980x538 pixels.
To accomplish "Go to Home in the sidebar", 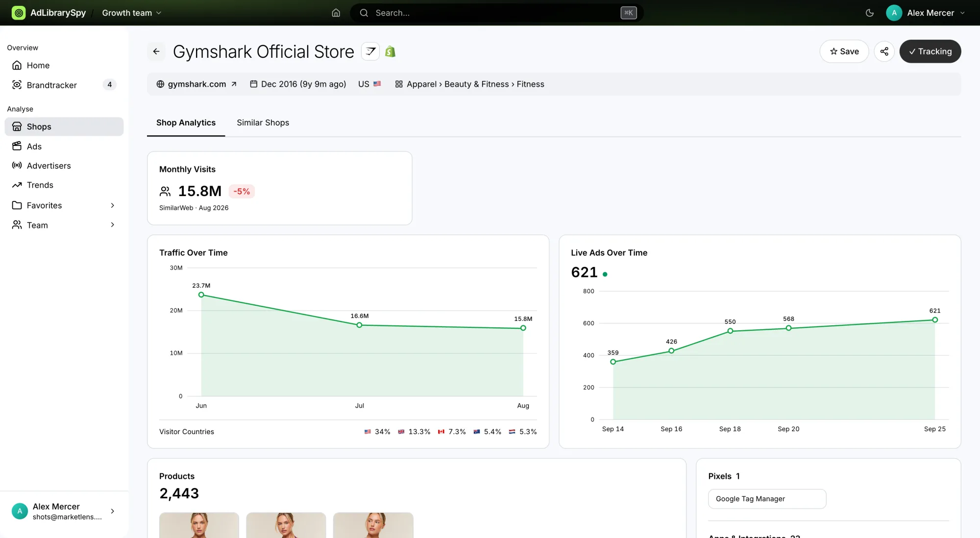I will (x=64, y=65).
